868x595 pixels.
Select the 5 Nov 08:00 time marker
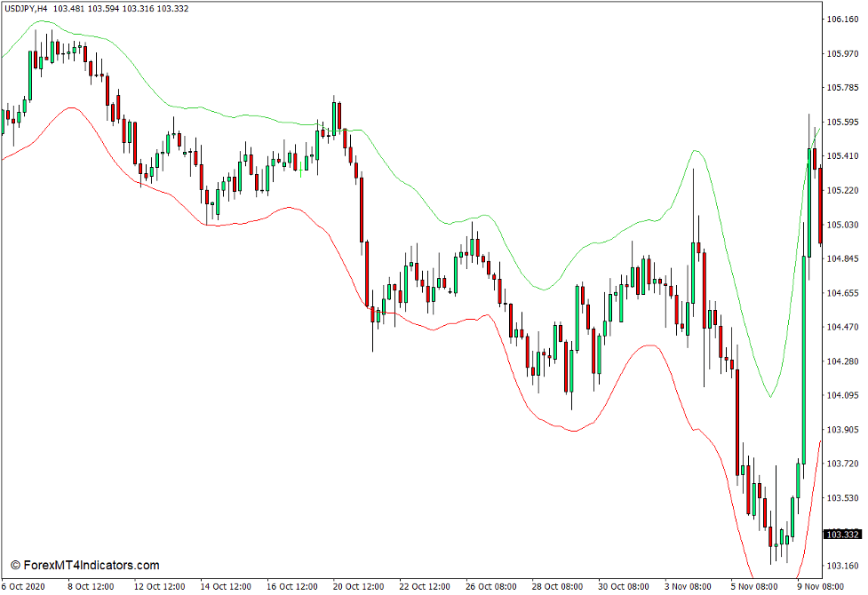tap(754, 586)
